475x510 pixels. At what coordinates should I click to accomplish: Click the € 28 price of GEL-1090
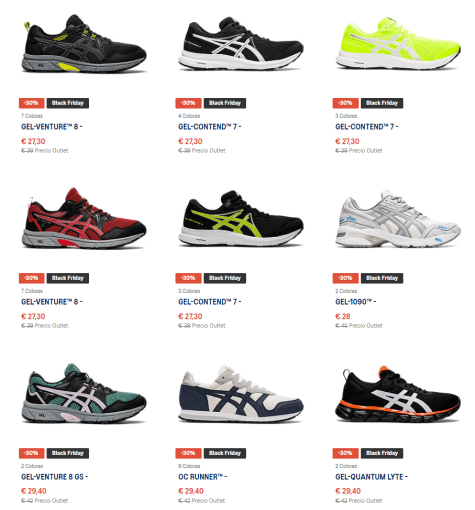point(343,316)
